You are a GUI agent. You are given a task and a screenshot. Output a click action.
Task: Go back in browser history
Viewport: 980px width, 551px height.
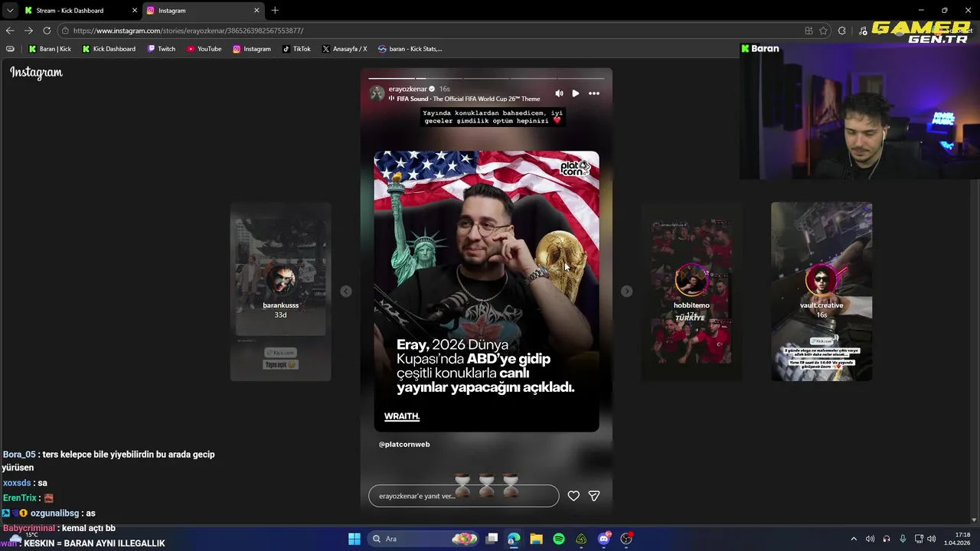(x=9, y=31)
